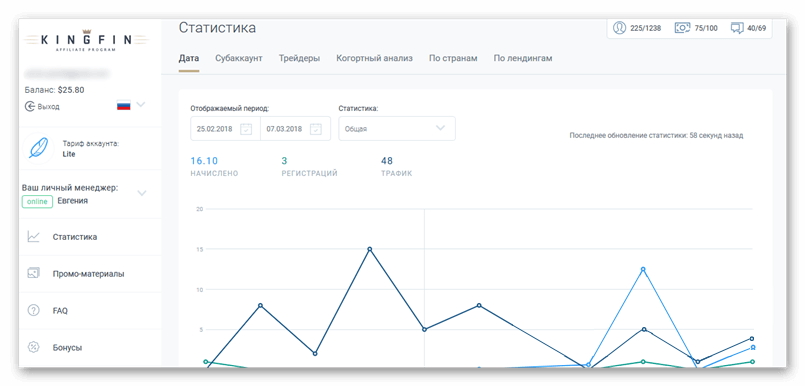Image resolution: width=805 pixels, height=386 pixels.
Task: Click the logout arrow icon
Action: pos(29,107)
